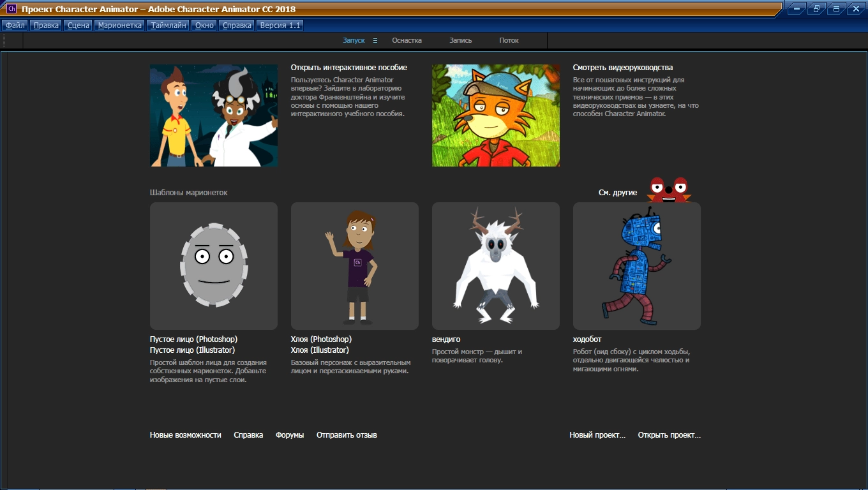Click the text 'Простой шаблон лица для создания'

point(209,362)
